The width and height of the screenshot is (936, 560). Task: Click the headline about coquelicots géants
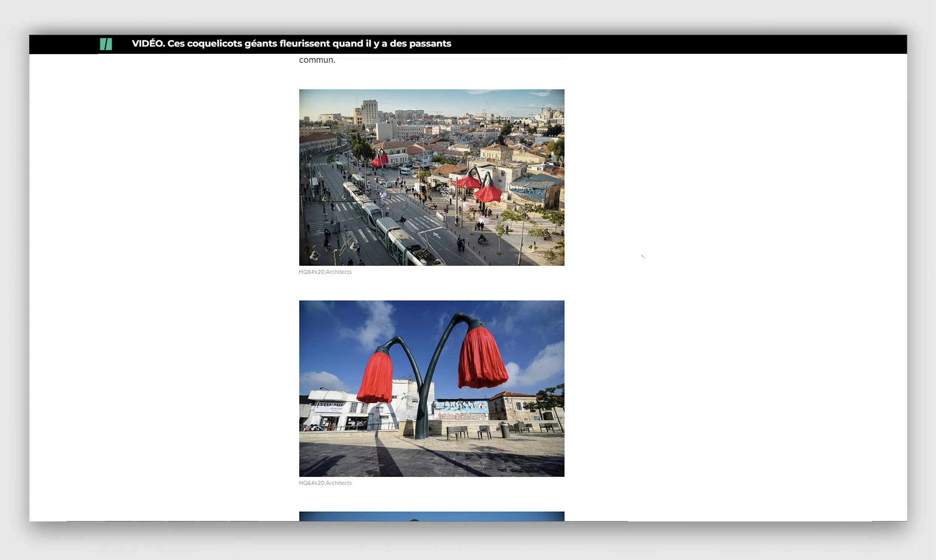point(291,44)
